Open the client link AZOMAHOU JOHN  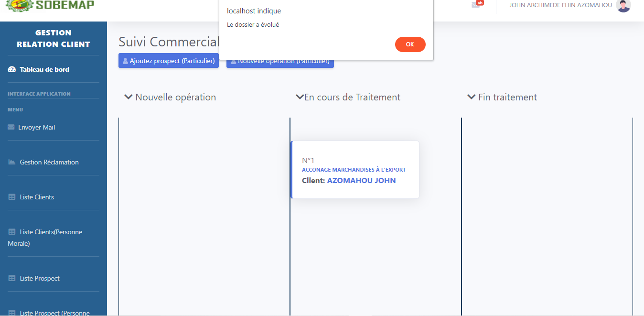point(361,181)
